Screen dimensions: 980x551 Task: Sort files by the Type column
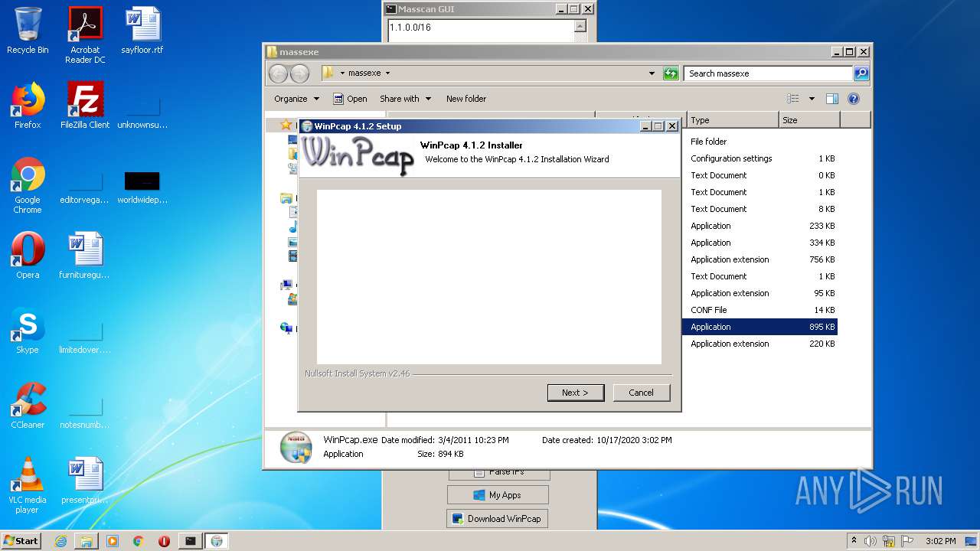coord(732,120)
